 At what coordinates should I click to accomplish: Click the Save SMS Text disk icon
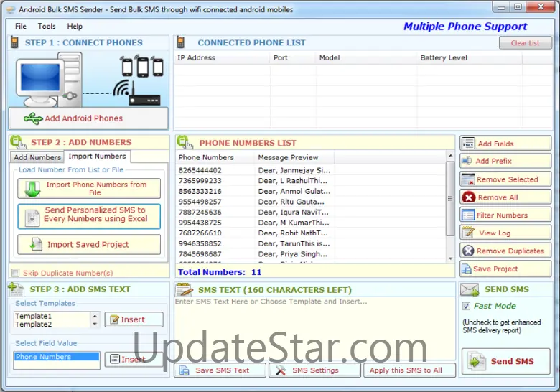click(x=185, y=370)
